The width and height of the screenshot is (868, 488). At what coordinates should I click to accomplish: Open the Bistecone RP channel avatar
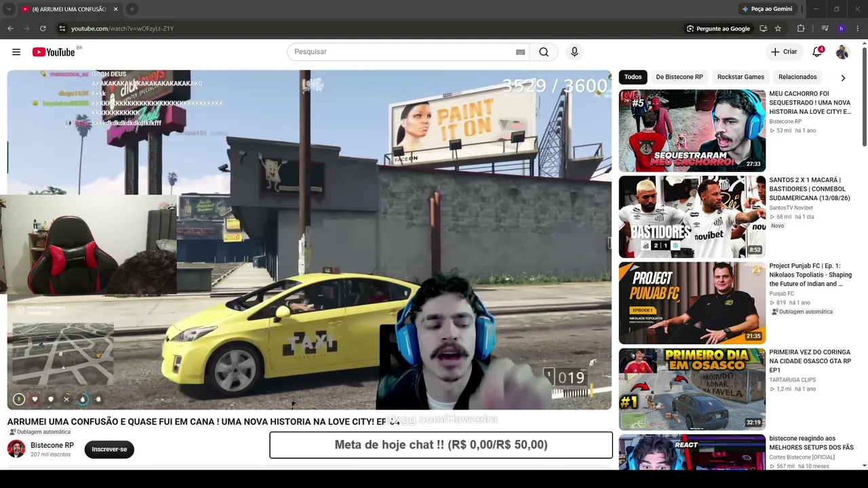tap(16, 449)
